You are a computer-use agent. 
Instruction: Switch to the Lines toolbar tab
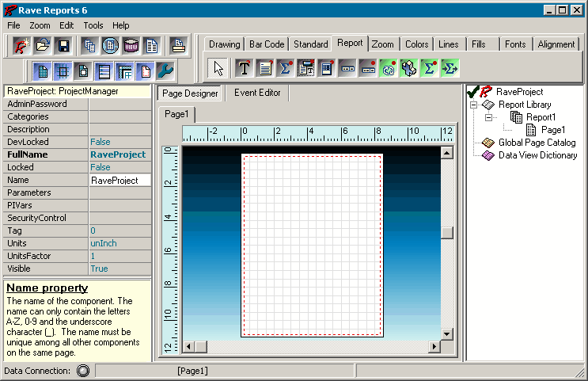click(x=449, y=44)
